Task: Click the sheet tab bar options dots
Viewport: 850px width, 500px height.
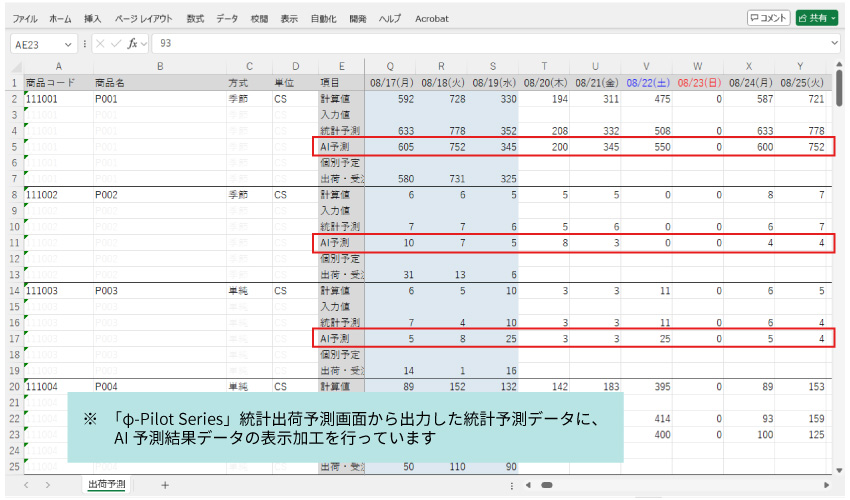Action: (512, 485)
